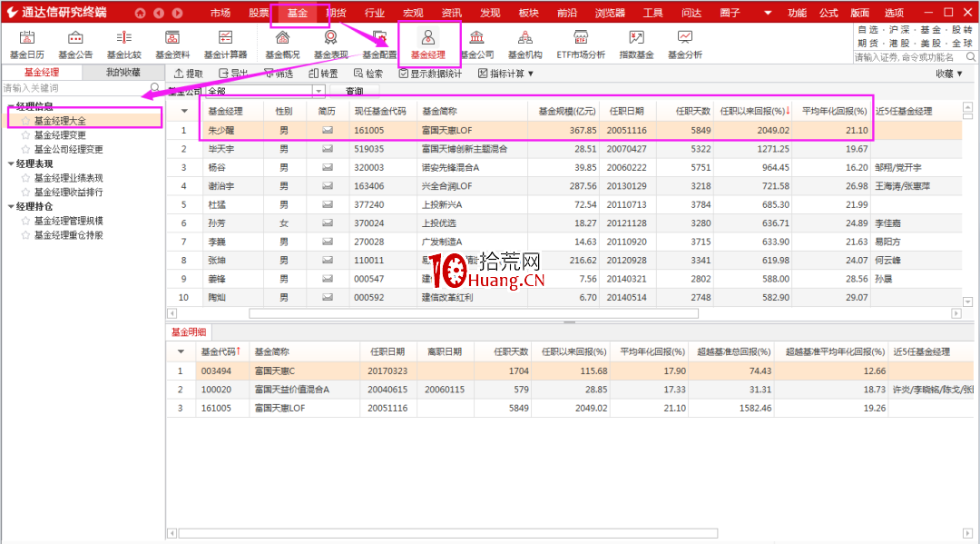
Task: Toggle the favorite star for 基金经理业绩表现
Action: tap(25, 178)
